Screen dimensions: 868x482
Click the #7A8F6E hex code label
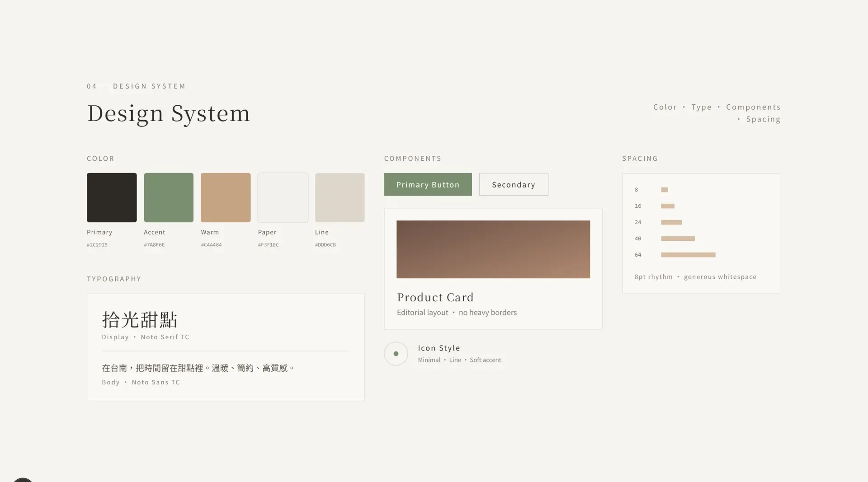tap(154, 245)
